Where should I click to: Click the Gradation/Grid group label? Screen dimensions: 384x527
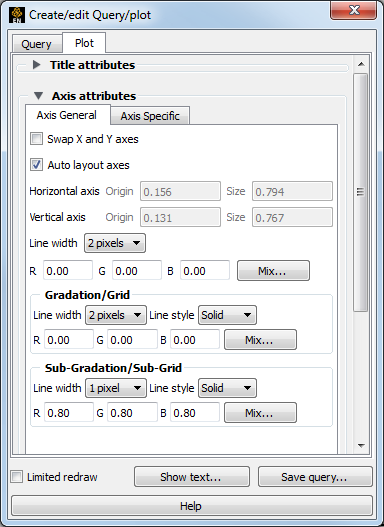87,295
